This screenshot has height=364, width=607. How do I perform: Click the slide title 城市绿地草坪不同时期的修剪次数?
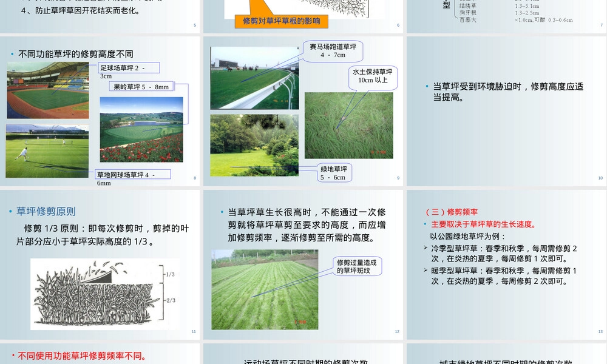pyautogui.click(x=506, y=362)
